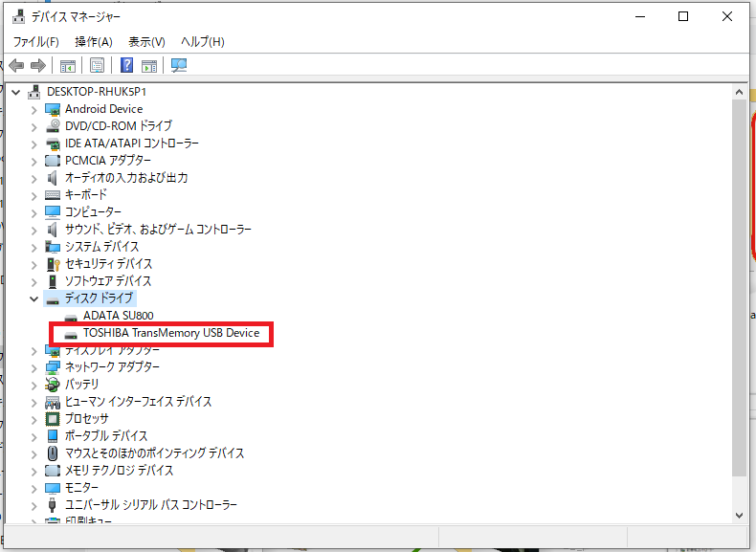Click the Device Manager title bar icon
The width and height of the screenshot is (756, 552).
[x=19, y=16]
